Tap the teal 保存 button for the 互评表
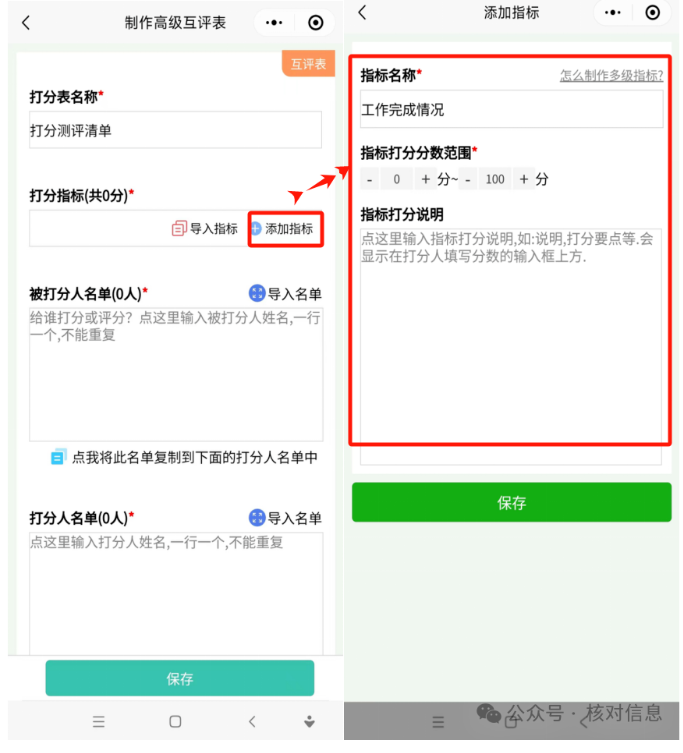Viewport: 683px width, 753px height. pyautogui.click(x=180, y=678)
